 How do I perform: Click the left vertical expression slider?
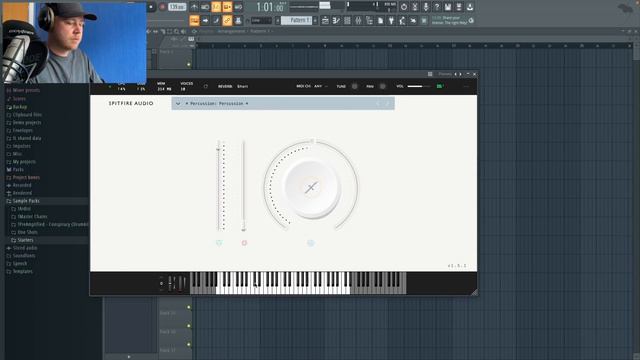(x=219, y=186)
